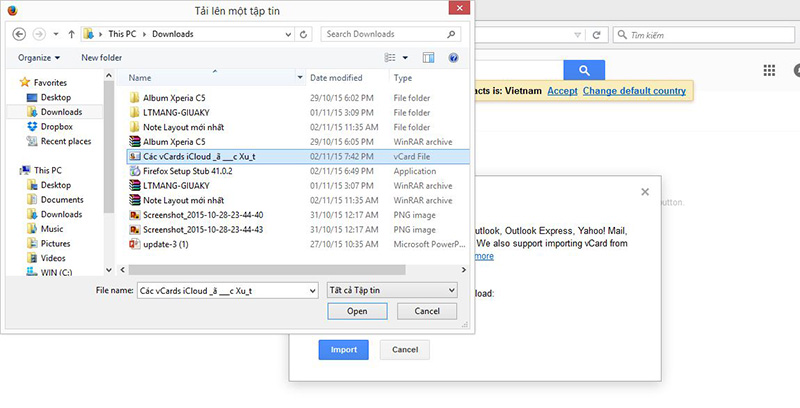Open the address path history dropdown

point(288,35)
